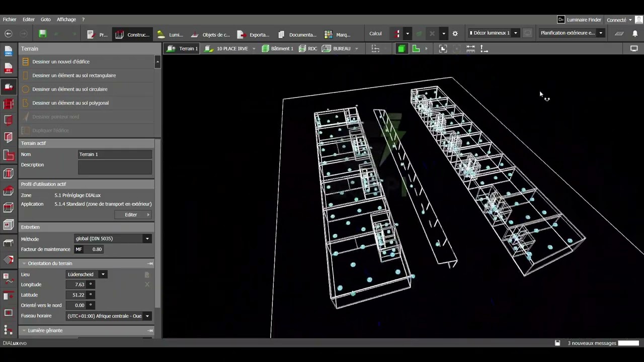The image size is (644, 362).
Task: Click the Calcul button
Action: point(375,34)
